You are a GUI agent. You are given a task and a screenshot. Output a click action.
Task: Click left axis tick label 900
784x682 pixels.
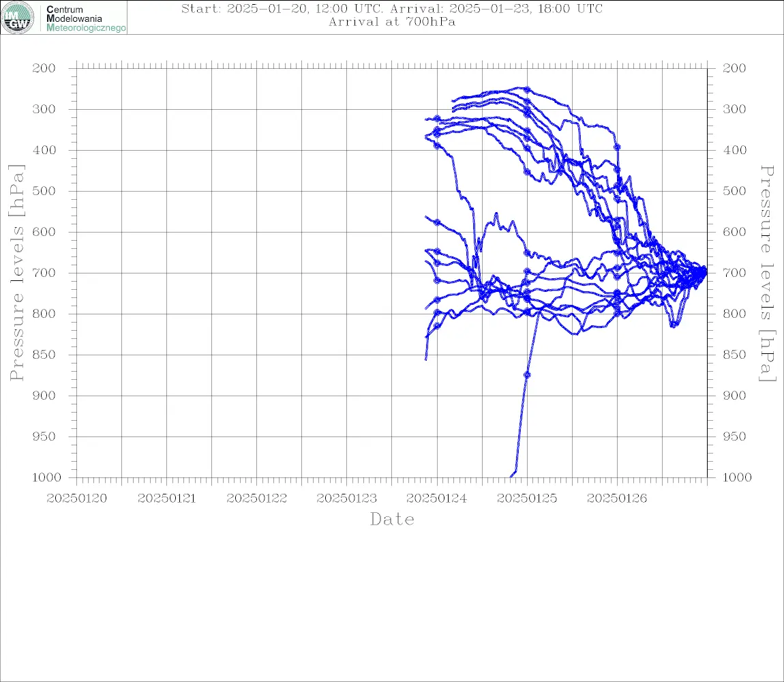click(44, 396)
